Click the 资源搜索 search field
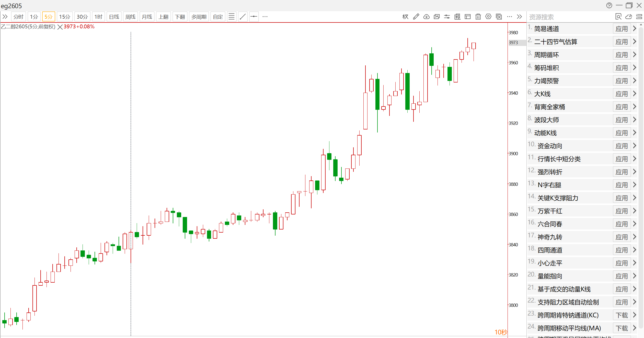Viewport: 644px width, 338px height. [567, 17]
